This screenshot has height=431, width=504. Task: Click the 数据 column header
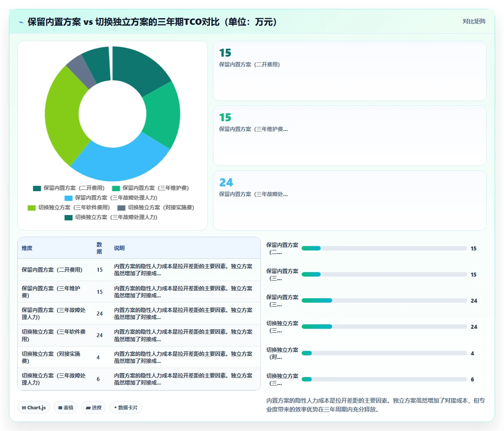[99, 248]
